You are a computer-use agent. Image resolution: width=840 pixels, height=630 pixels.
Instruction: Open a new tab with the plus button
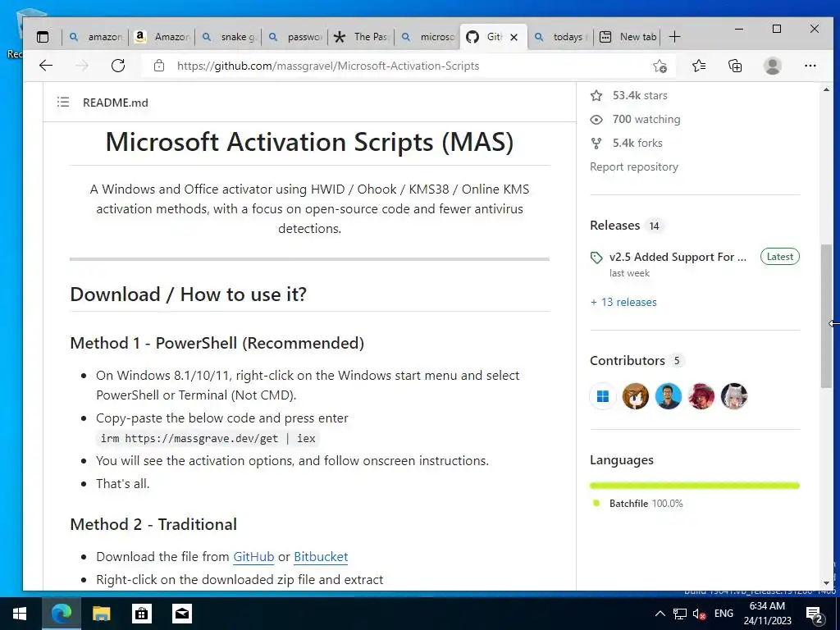[x=675, y=37]
